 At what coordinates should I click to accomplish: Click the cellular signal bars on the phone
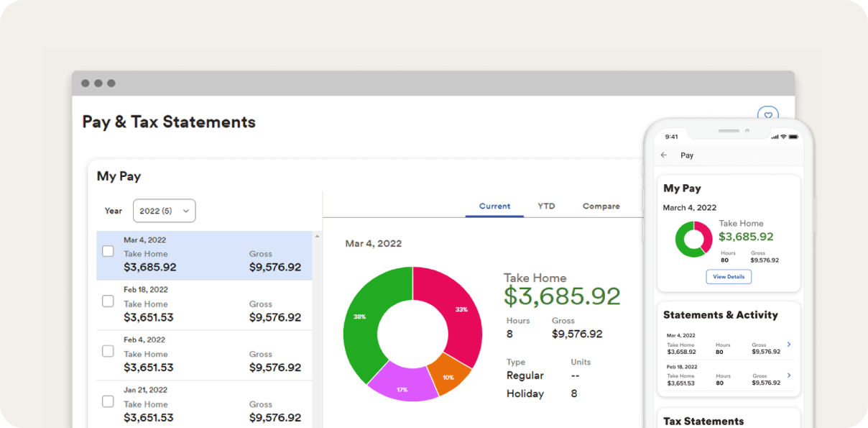coord(775,136)
